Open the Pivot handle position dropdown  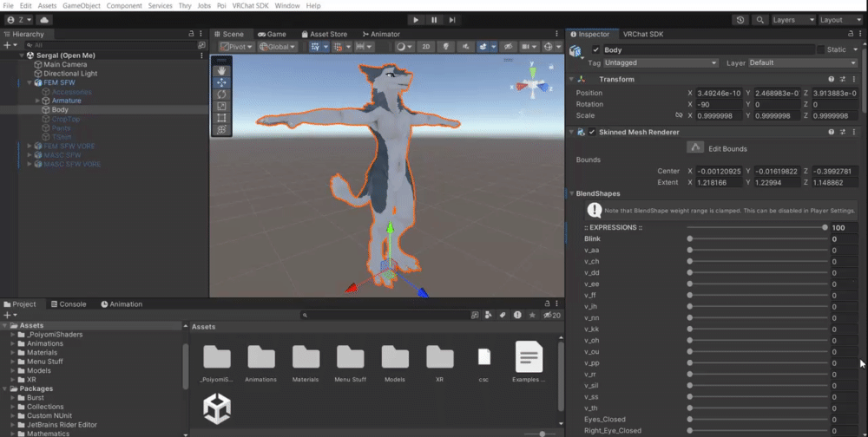[236, 47]
